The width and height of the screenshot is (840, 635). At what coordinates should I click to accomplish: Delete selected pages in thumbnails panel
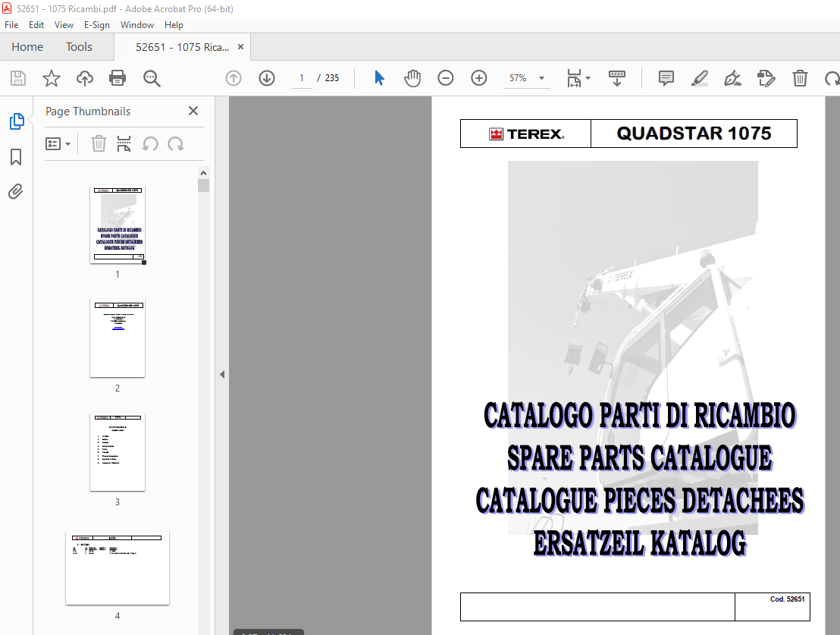click(99, 143)
